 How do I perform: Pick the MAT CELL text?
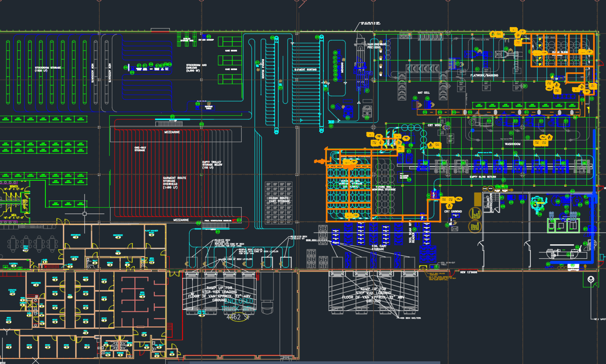pyautogui.click(x=423, y=93)
